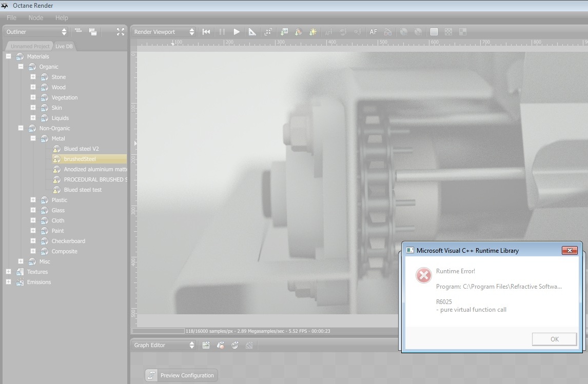
Task: Click the quartered checker region icon
Action: 463,32
